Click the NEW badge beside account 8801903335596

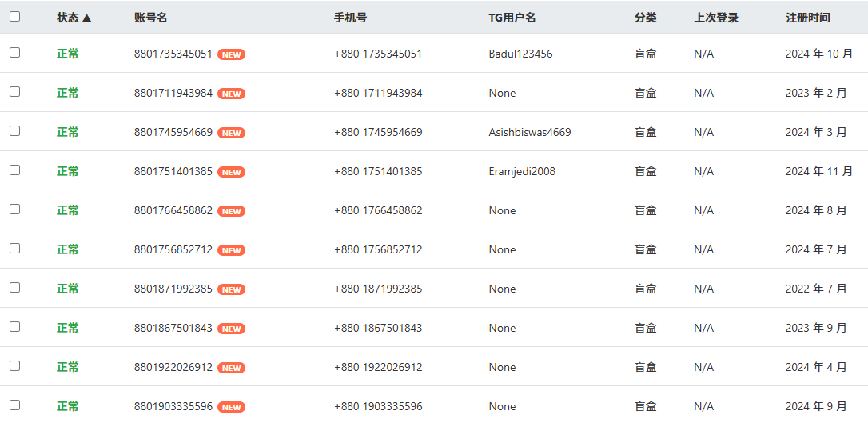pos(231,407)
